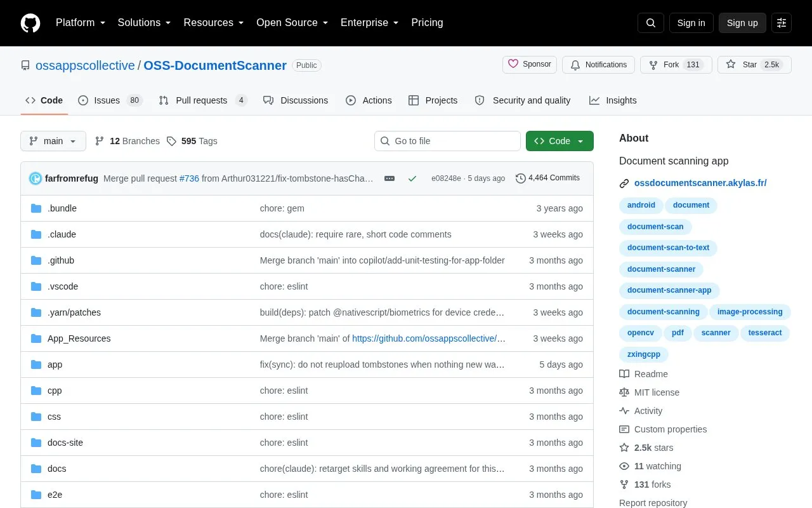Expand the Open Source navigation menu
The height and width of the screenshot is (508, 812).
pyautogui.click(x=292, y=23)
